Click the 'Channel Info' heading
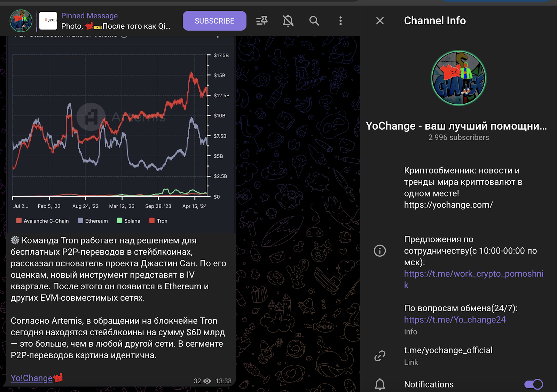This screenshot has width=557, height=392. click(435, 21)
